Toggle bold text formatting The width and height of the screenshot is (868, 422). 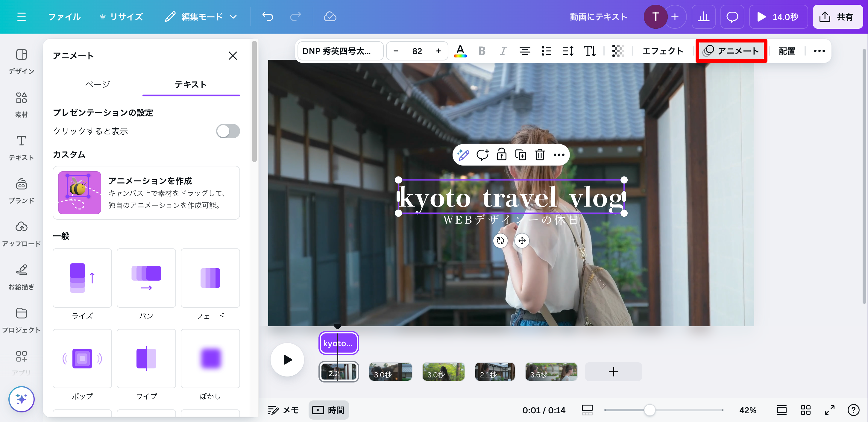pyautogui.click(x=482, y=51)
